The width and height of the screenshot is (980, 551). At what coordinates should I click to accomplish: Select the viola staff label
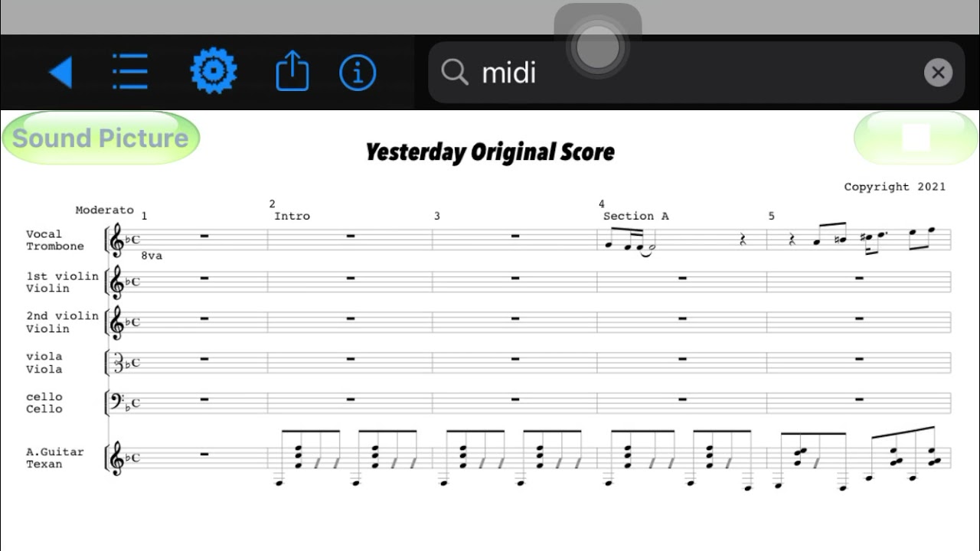pyautogui.click(x=44, y=363)
